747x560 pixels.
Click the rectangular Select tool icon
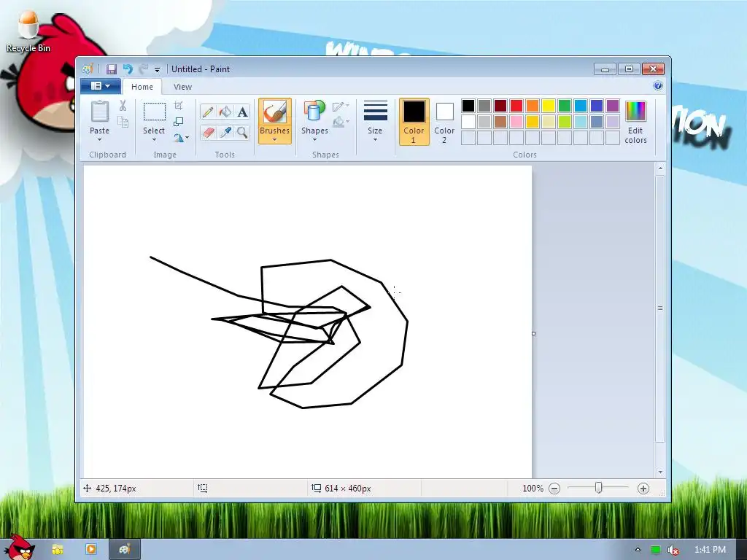tap(155, 112)
